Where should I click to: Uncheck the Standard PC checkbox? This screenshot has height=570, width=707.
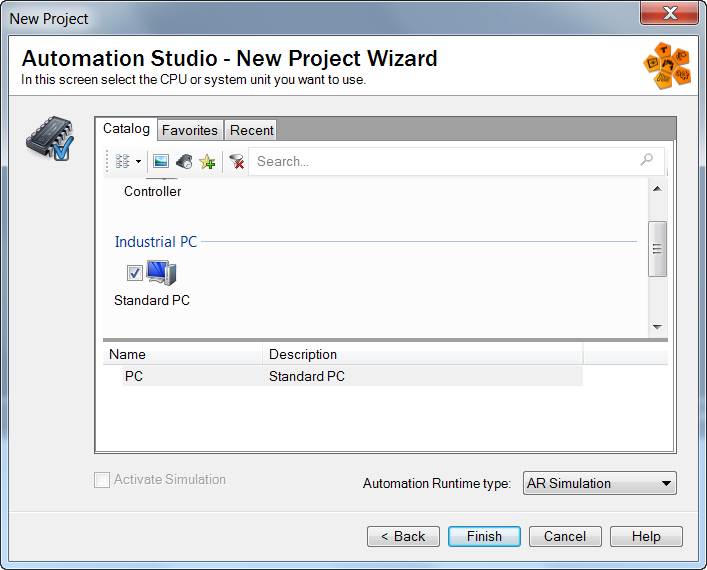coord(134,273)
